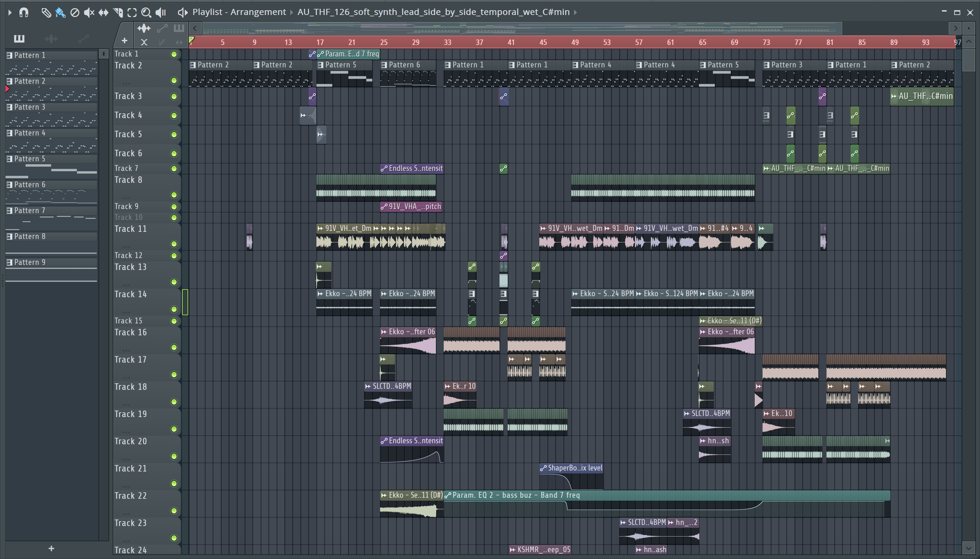Show automation clips in picker panel
Screen dimensions: 980x559
click(x=83, y=38)
